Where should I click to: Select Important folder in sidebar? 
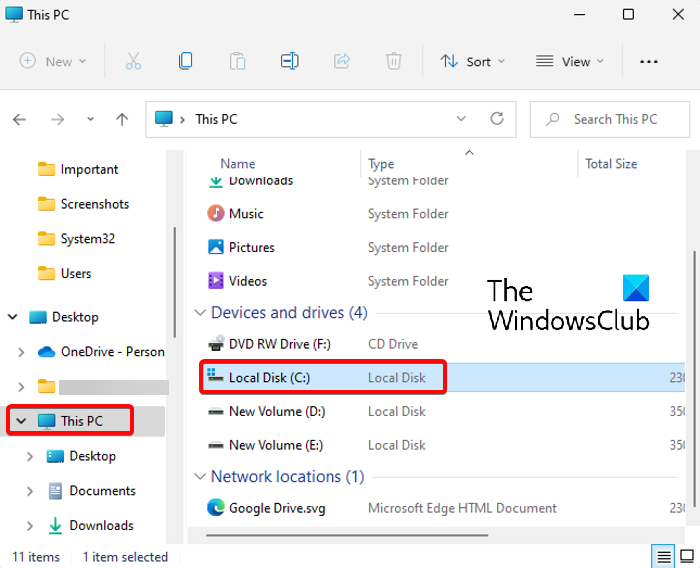pyautogui.click(x=78, y=169)
